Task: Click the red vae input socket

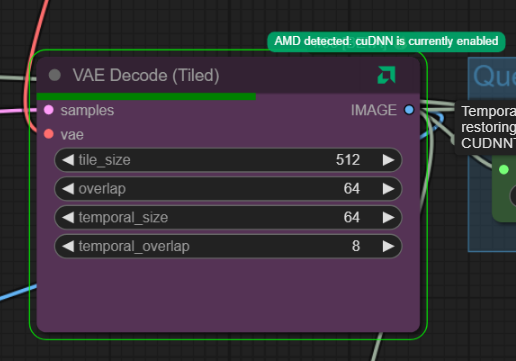Action: [x=49, y=134]
